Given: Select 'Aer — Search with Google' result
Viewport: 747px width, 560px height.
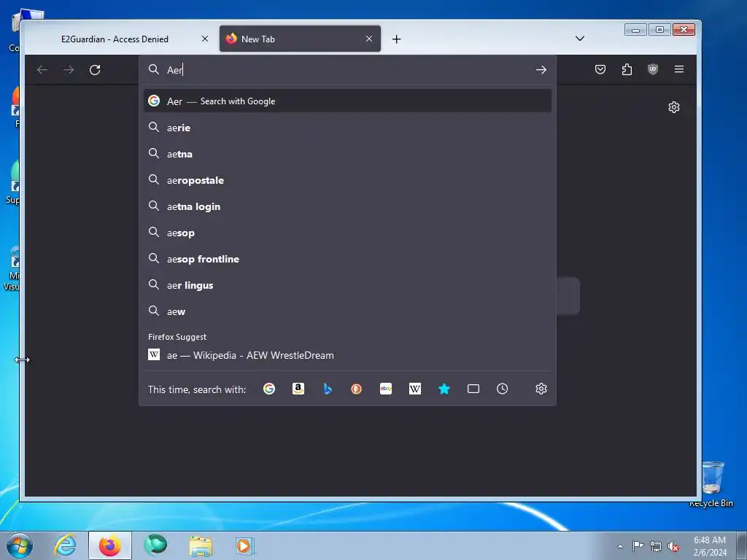Looking at the screenshot, I should (x=347, y=101).
